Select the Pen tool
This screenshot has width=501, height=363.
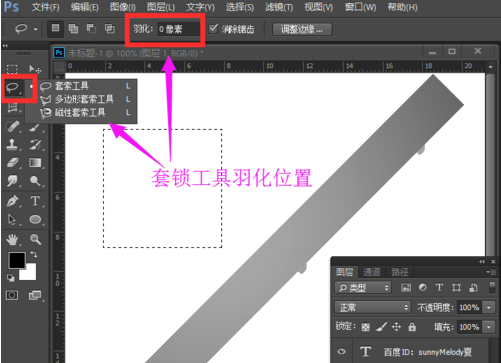[x=13, y=201]
